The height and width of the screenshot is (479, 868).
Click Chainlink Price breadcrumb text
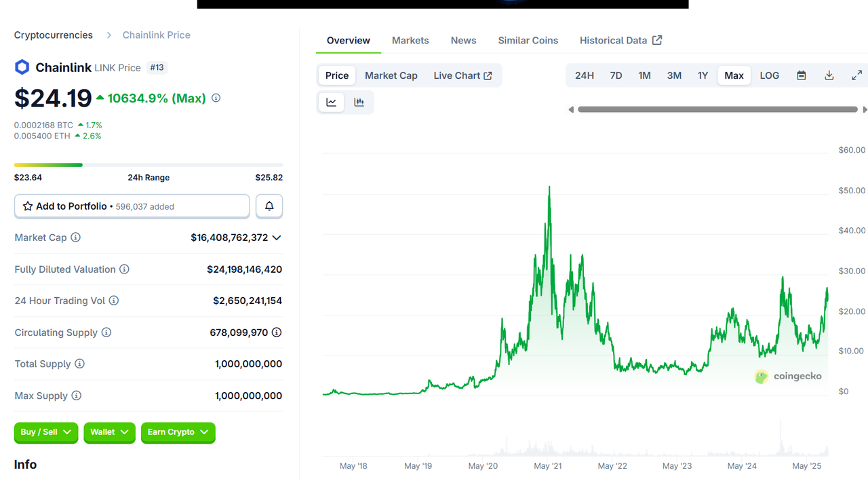pyautogui.click(x=157, y=35)
